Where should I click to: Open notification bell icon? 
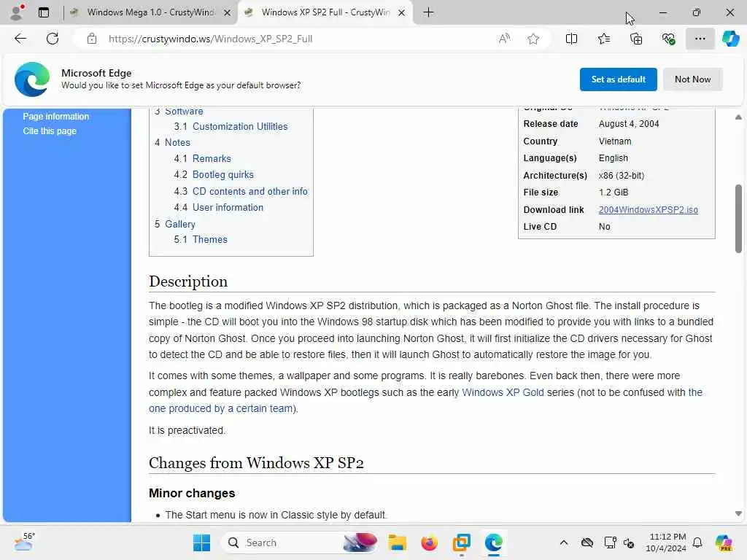(697, 542)
